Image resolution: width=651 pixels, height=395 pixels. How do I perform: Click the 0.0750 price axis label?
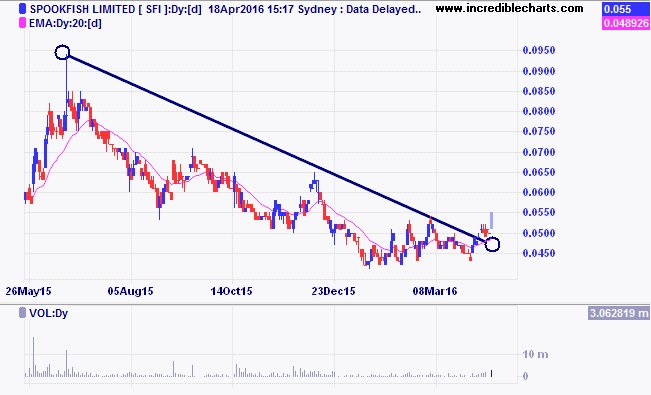point(538,131)
